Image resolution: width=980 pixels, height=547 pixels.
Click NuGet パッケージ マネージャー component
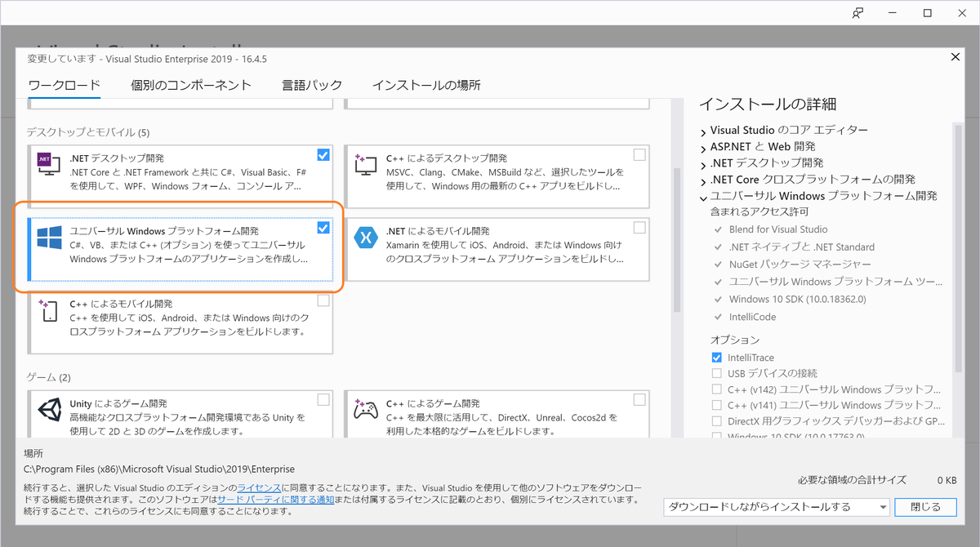(x=800, y=265)
